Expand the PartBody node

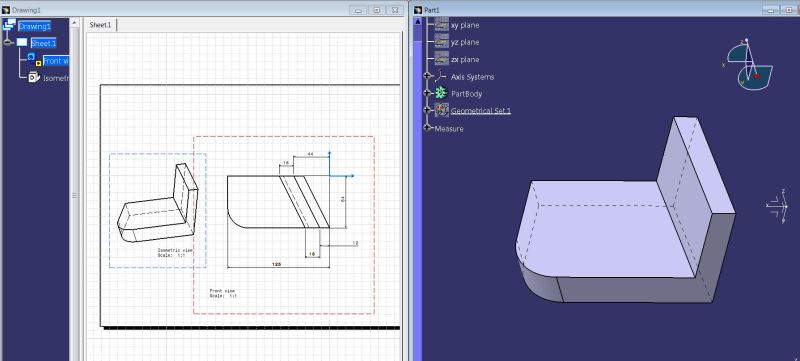pos(428,93)
